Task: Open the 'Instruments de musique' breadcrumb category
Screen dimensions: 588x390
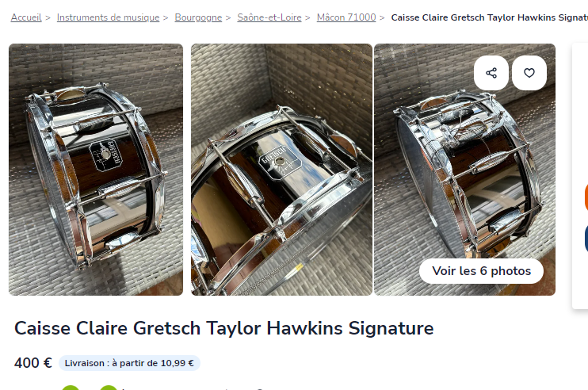Action: click(x=108, y=17)
